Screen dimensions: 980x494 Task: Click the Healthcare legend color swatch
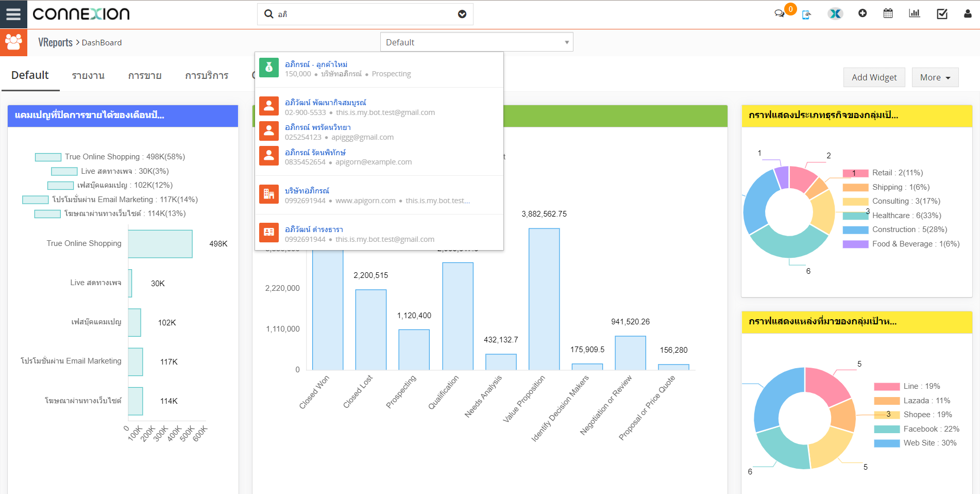(855, 216)
